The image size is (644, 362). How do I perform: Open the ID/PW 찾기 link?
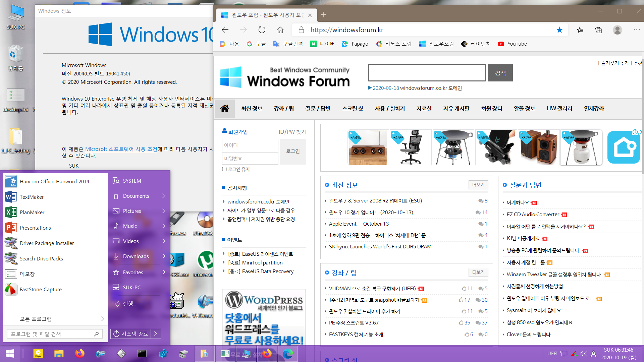point(292,132)
